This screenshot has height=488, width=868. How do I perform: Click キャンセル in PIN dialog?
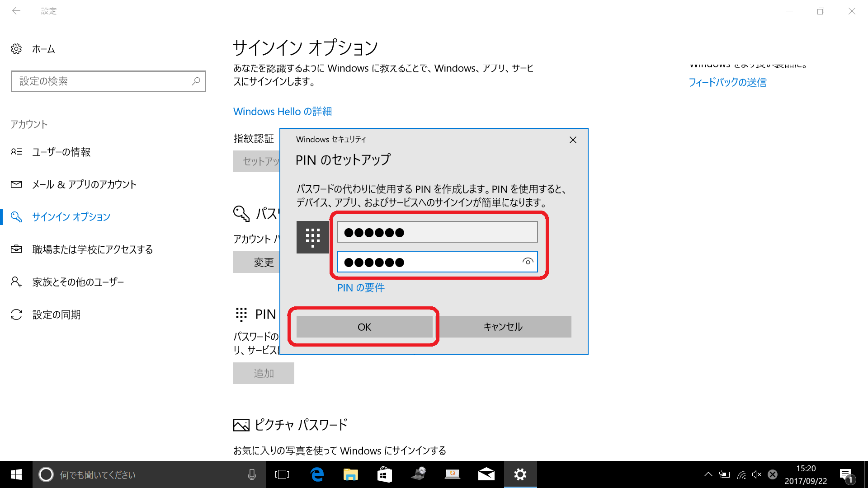[503, 327]
